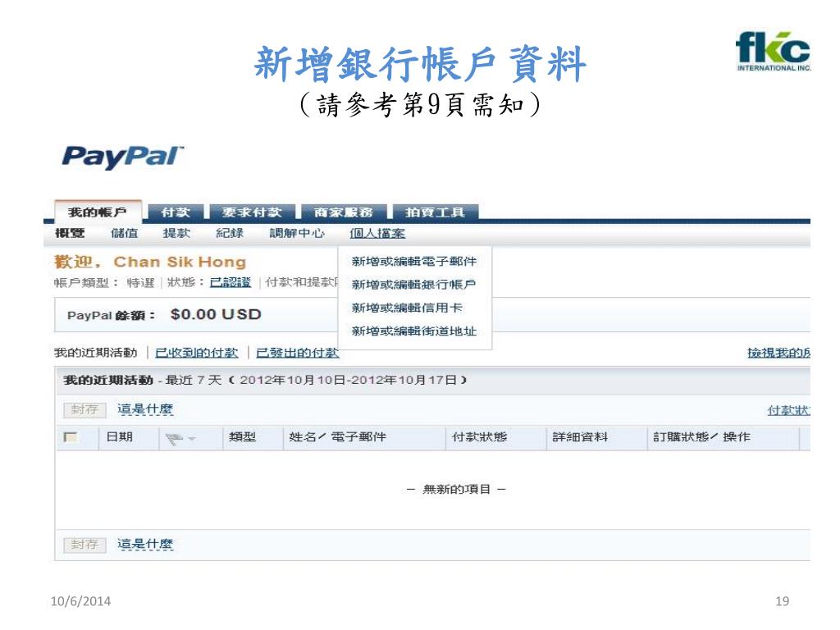Click the date range 2012年10月10日-2012年10月17日
Image resolution: width=840 pixels, height=630 pixels.
point(348,381)
